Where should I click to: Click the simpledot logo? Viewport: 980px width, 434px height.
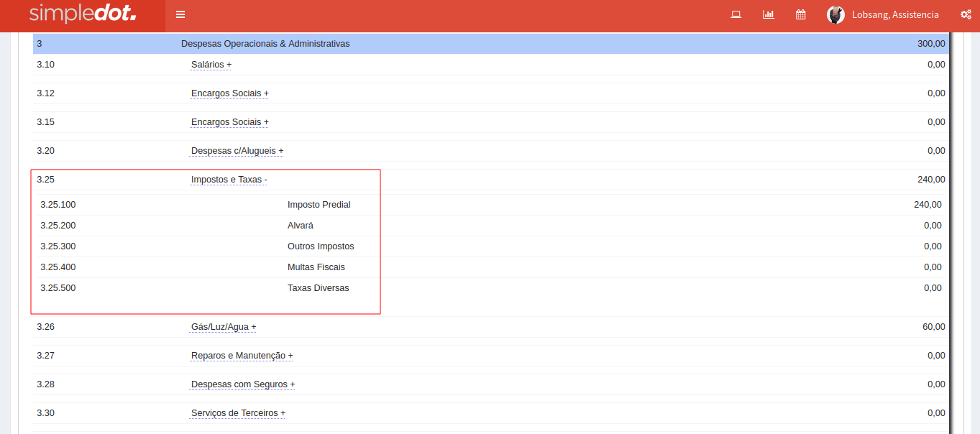(83, 14)
